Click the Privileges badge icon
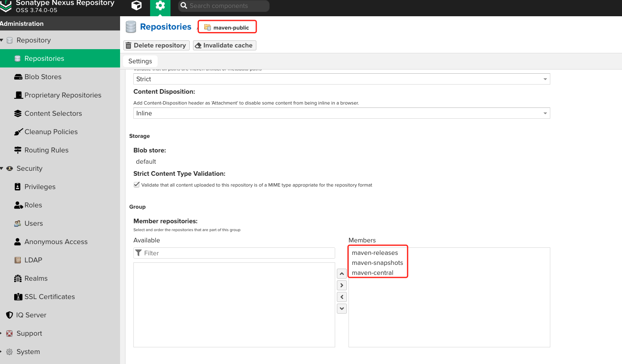The height and width of the screenshot is (364, 622). (x=18, y=187)
